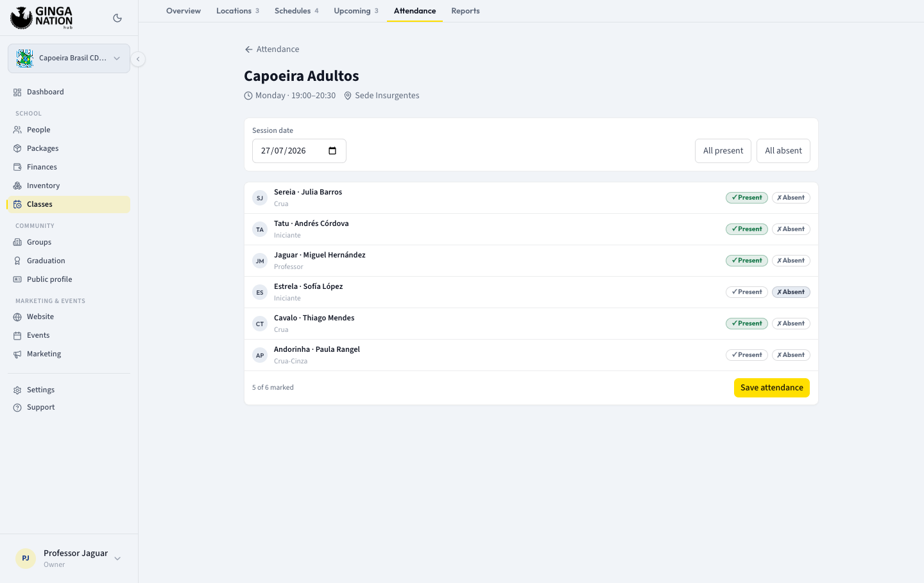Screen dimensions: 924x583
Task: Open Groups in Community
Action: coord(69,242)
